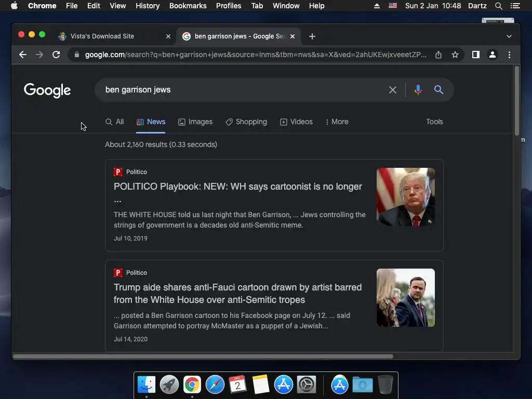Open the View menu
532x399 pixels.
[118, 6]
